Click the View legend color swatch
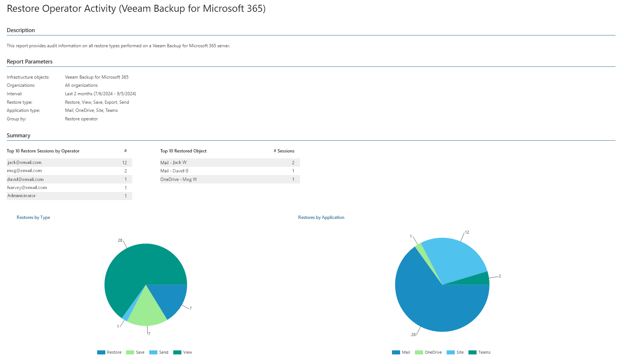Image resolution: width=624 pixels, height=364 pixels. (177, 353)
